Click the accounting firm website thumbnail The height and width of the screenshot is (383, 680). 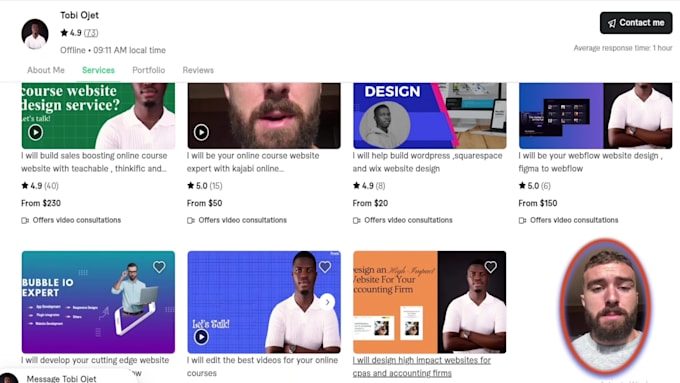tap(429, 302)
